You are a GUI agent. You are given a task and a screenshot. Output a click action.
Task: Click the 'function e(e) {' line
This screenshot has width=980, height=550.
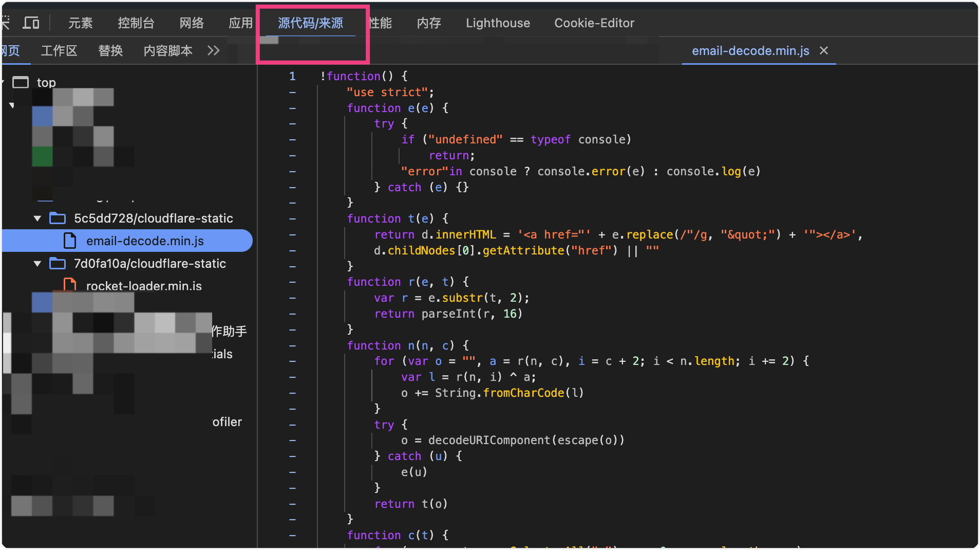(398, 108)
